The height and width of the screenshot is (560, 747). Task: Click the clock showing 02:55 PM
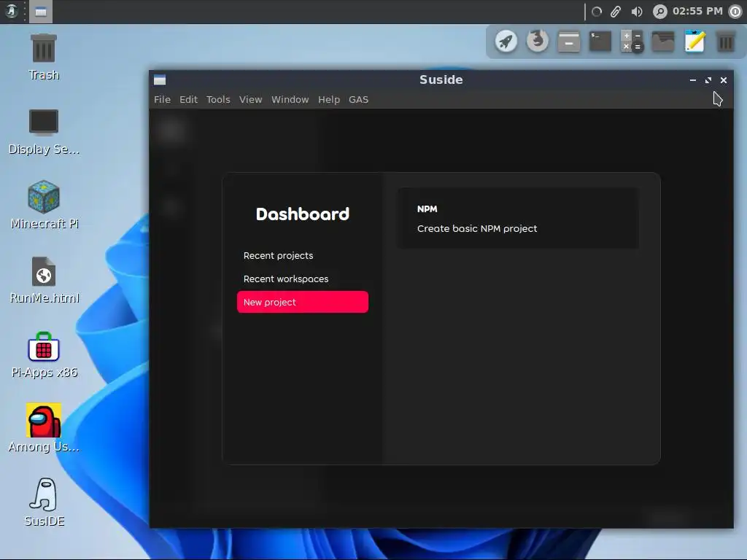[x=697, y=11]
